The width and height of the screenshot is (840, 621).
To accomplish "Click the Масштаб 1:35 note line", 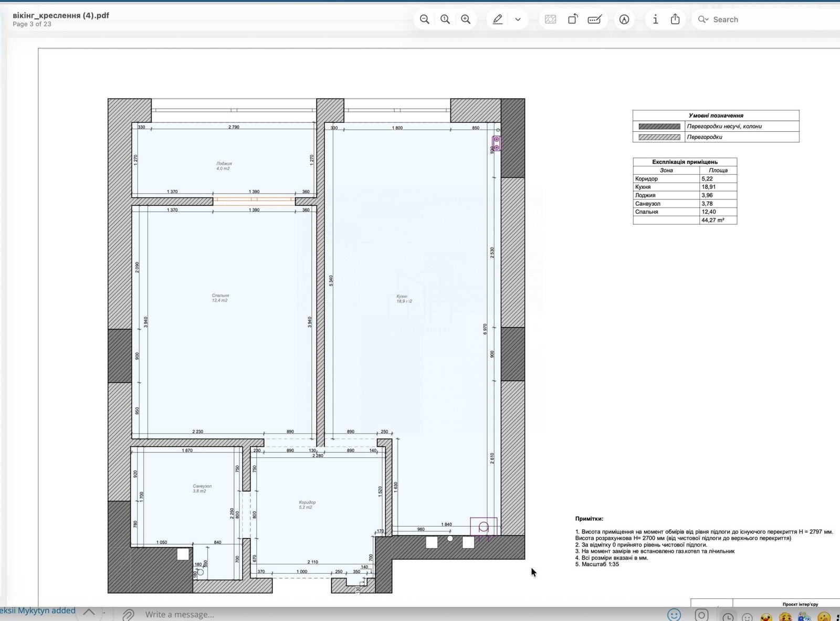I will (597, 564).
